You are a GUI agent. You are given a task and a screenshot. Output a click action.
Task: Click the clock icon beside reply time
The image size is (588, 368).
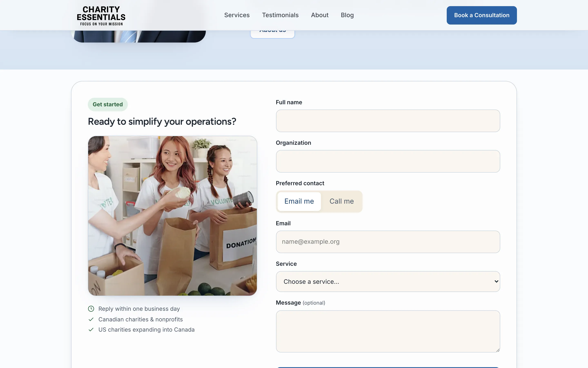[x=91, y=309]
